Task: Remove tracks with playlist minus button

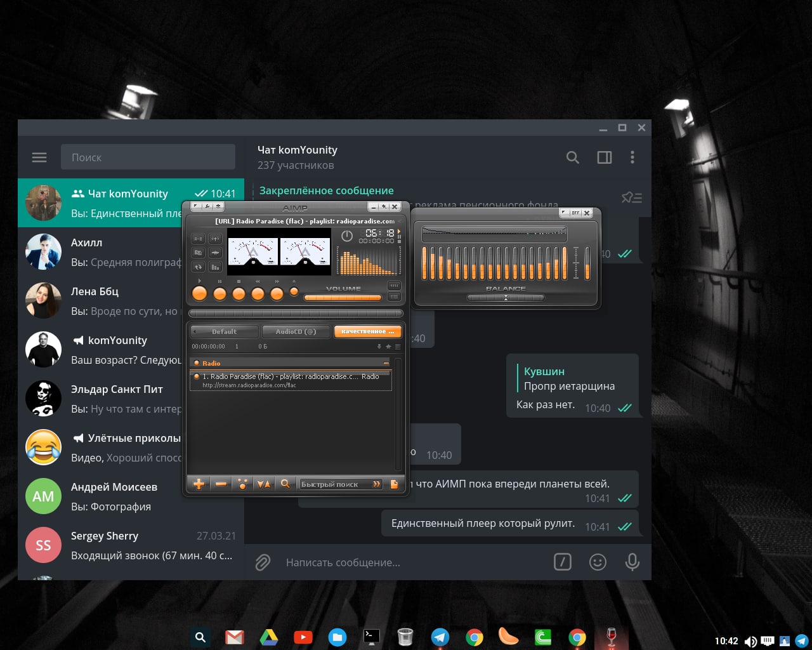Action: 221,484
